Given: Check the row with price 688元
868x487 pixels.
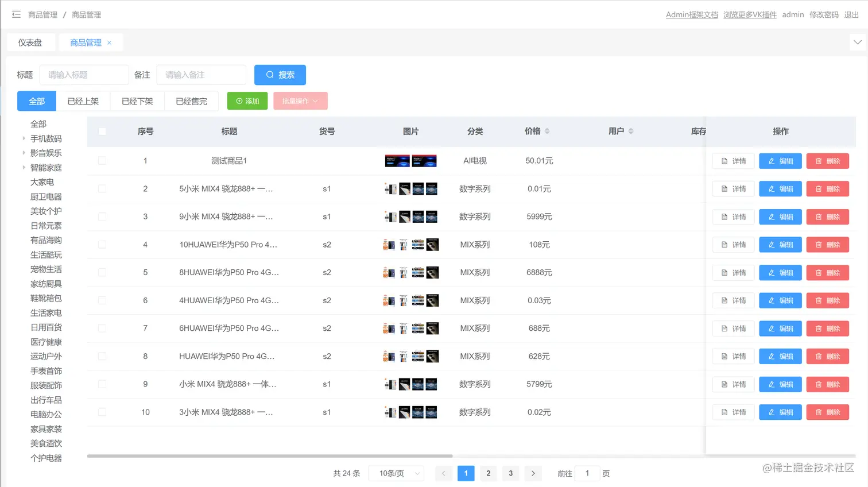Looking at the screenshot, I should (102, 328).
